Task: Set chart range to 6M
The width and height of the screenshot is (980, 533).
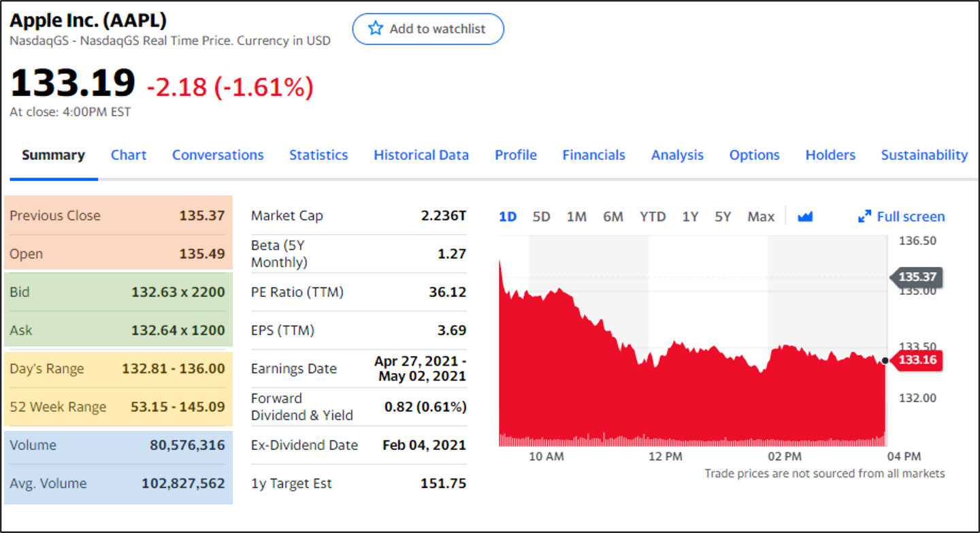Action: [x=613, y=216]
